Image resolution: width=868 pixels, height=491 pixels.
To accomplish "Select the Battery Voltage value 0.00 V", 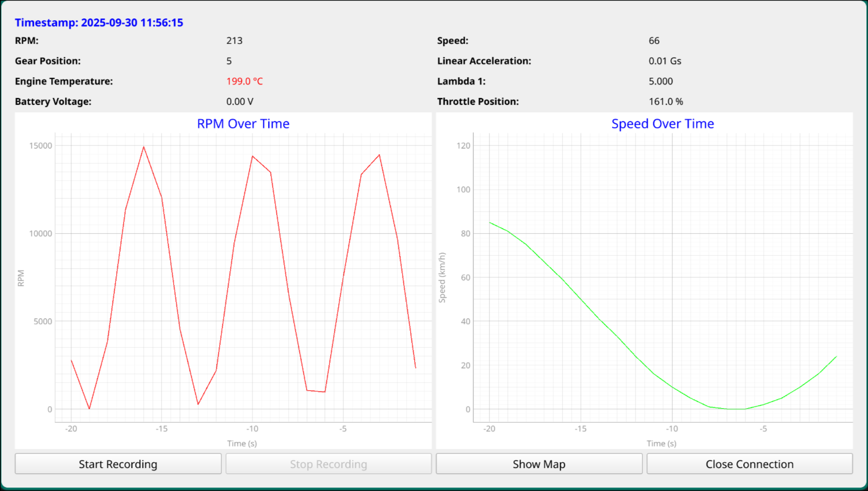I will 240,101.
